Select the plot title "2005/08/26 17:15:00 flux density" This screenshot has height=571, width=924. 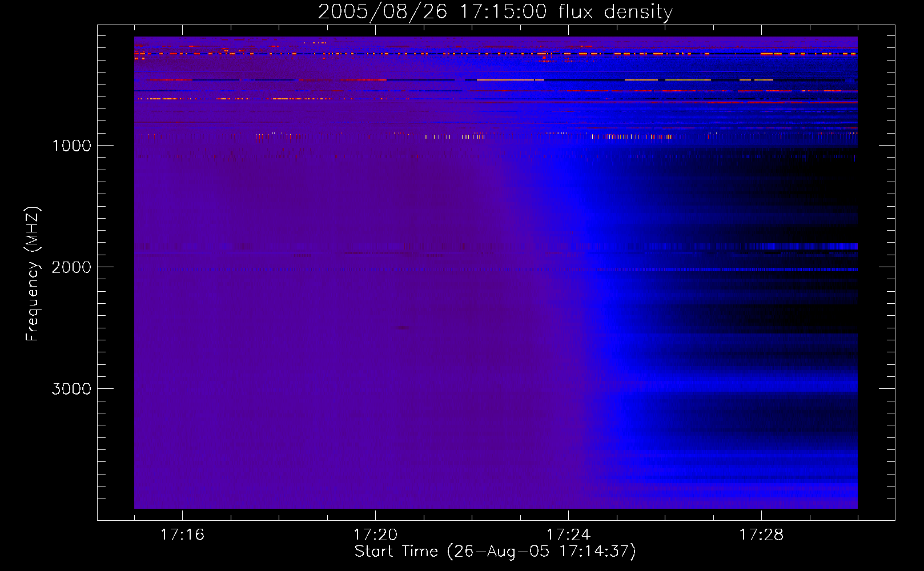(495, 12)
